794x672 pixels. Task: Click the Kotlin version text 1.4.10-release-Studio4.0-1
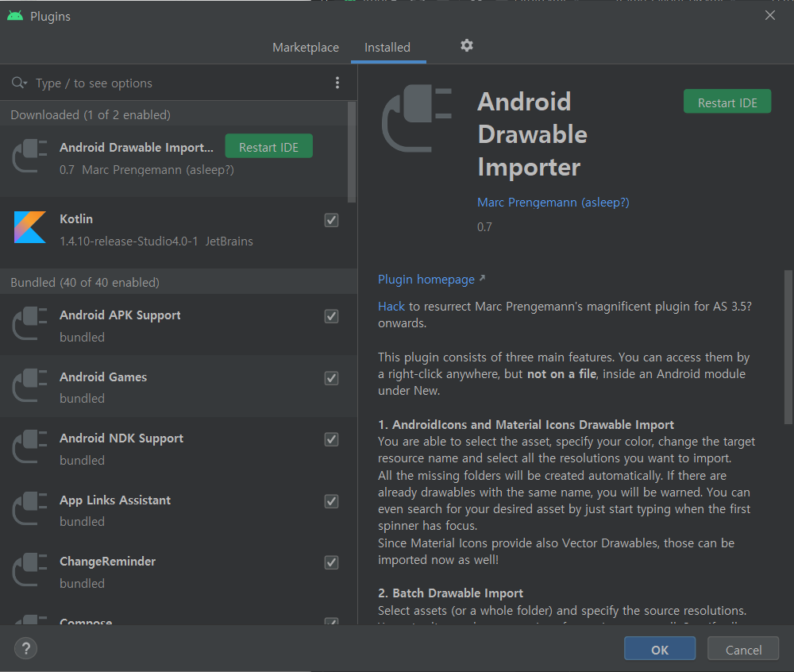129,241
